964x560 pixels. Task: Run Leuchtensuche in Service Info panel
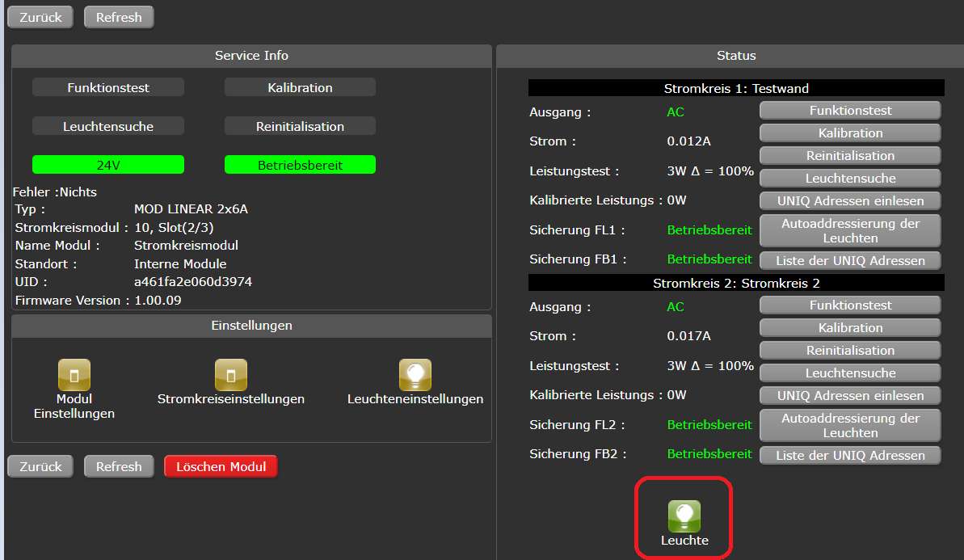point(108,126)
